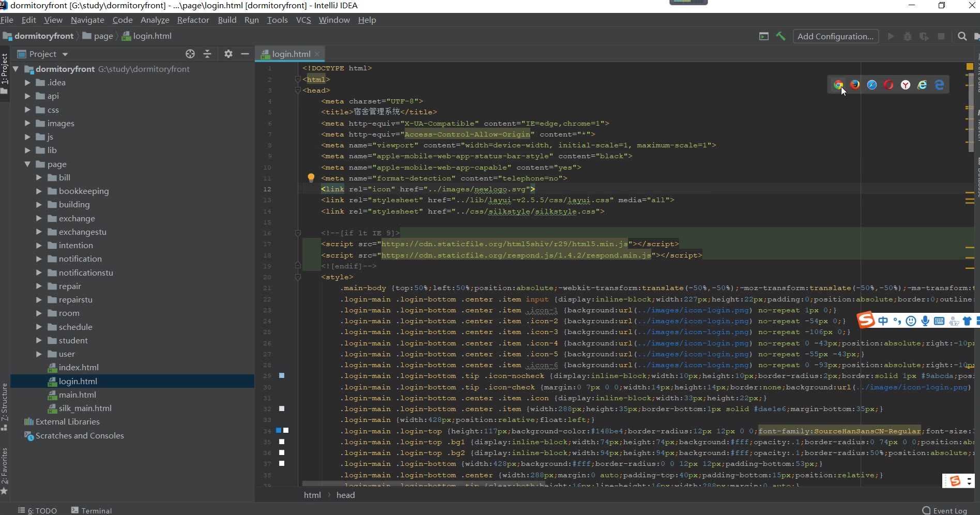Collapse the page folder

click(x=27, y=164)
